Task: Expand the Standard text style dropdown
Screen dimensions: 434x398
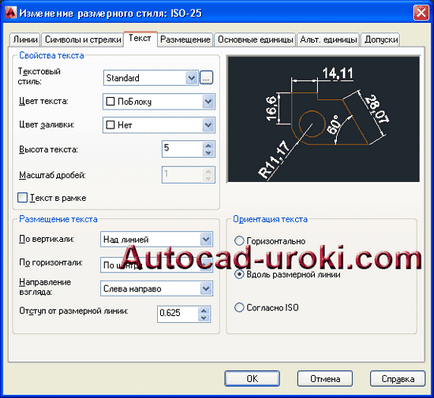Action: tap(191, 78)
